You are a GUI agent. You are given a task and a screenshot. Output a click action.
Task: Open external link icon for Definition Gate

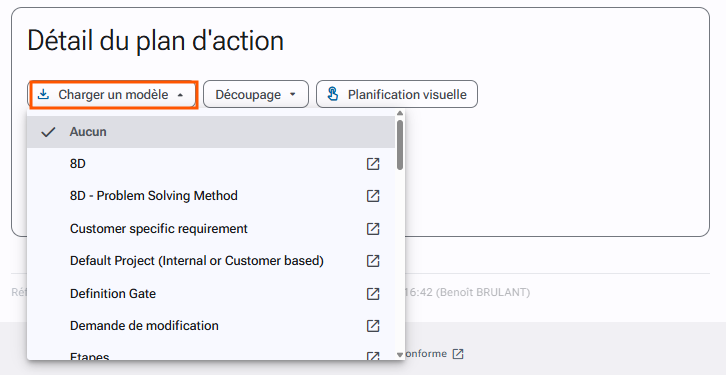coord(373,294)
